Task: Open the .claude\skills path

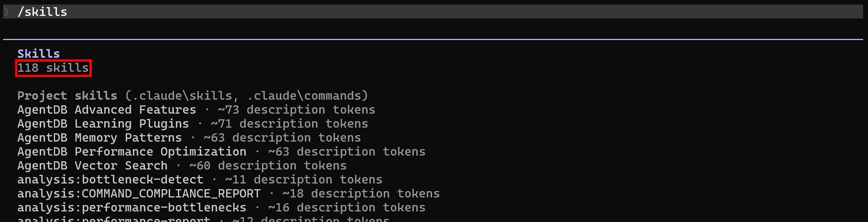Action: (186, 96)
